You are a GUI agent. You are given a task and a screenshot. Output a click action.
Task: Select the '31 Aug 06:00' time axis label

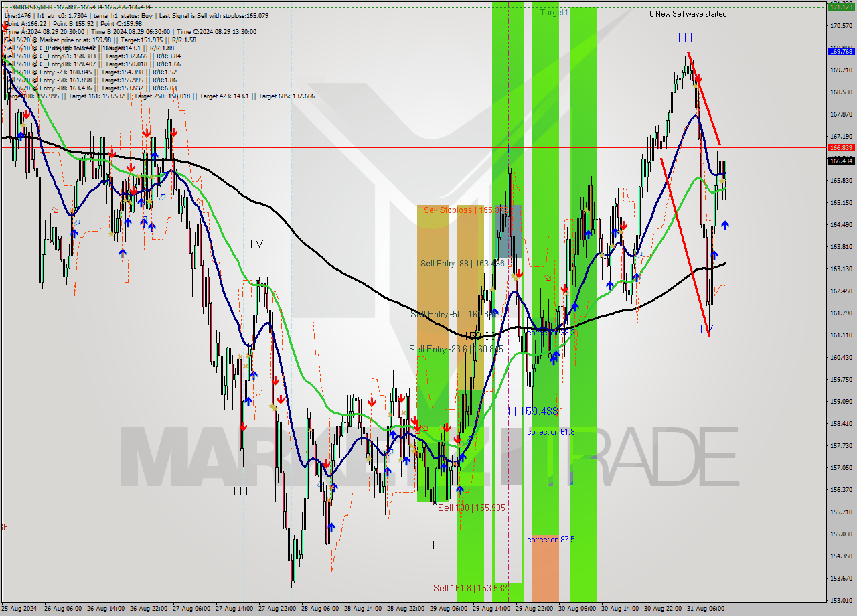pos(706,609)
